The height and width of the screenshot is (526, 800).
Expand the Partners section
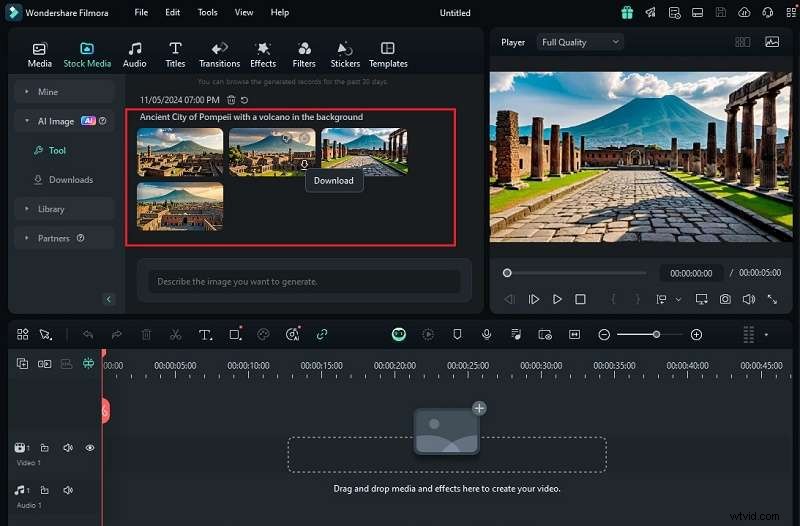point(64,238)
